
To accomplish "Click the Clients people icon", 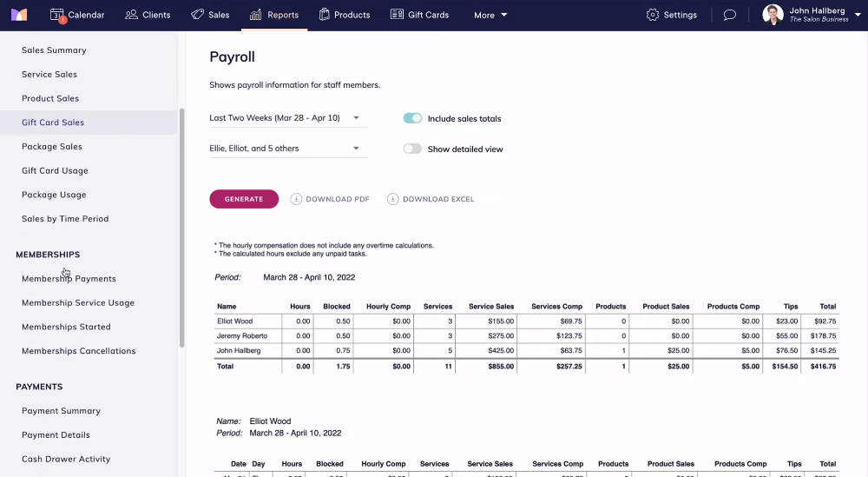I will (131, 15).
